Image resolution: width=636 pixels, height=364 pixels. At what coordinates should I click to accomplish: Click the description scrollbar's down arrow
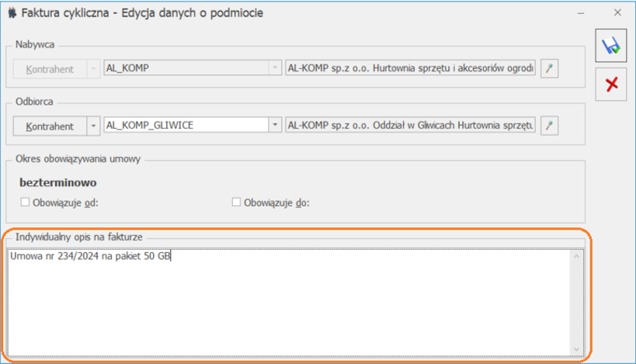tap(576, 349)
